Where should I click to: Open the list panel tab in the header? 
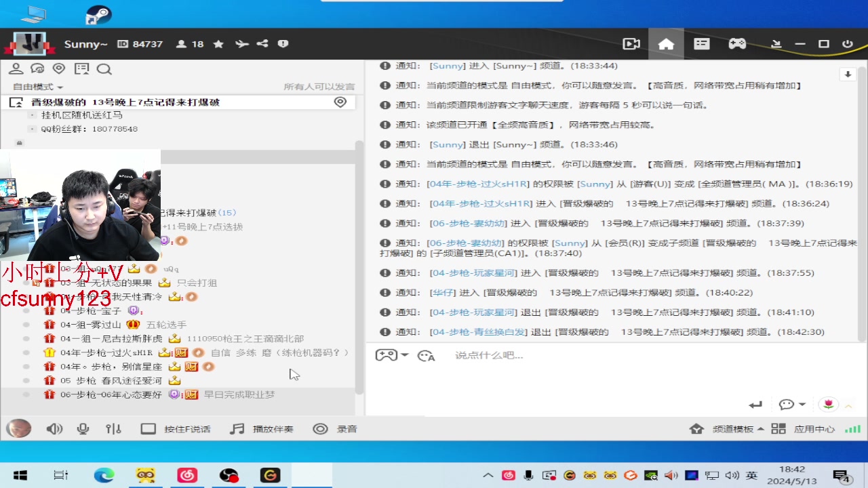point(701,44)
